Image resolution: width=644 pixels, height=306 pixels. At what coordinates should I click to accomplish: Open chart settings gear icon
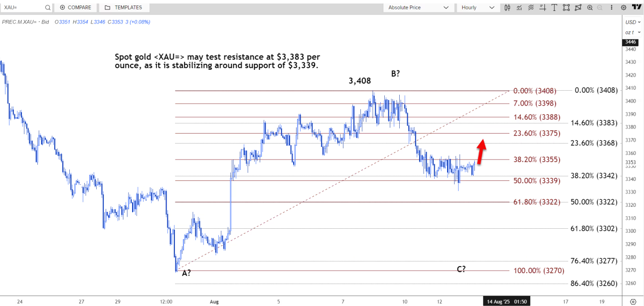[624, 7]
